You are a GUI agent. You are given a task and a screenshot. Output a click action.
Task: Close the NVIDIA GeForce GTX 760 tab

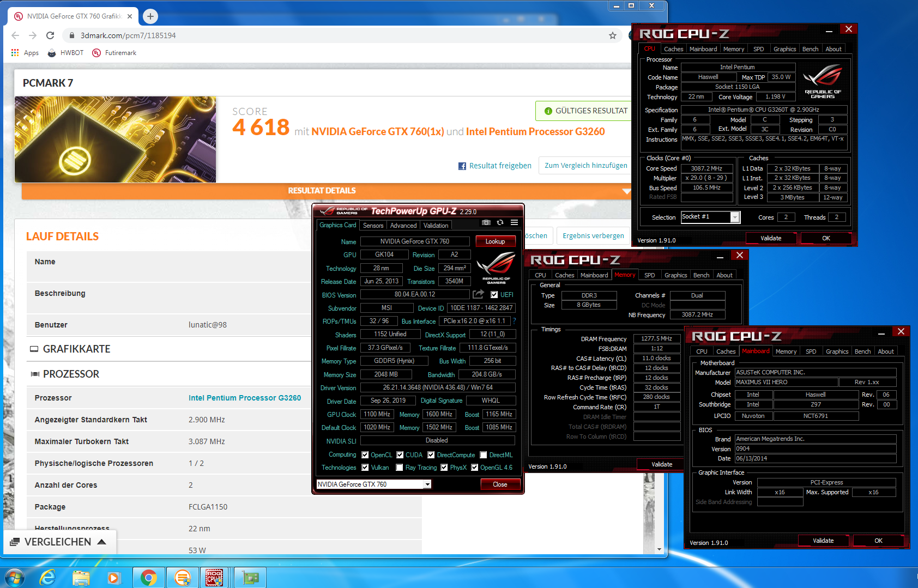click(x=130, y=16)
